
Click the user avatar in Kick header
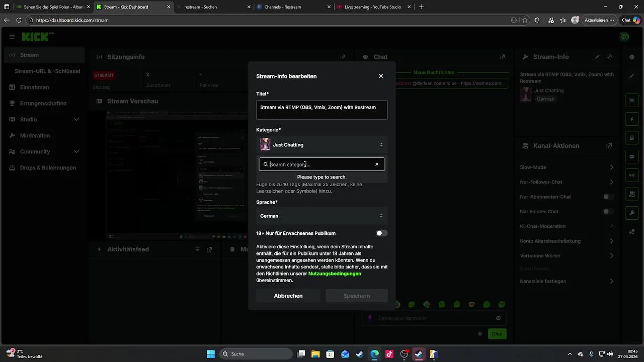624,37
